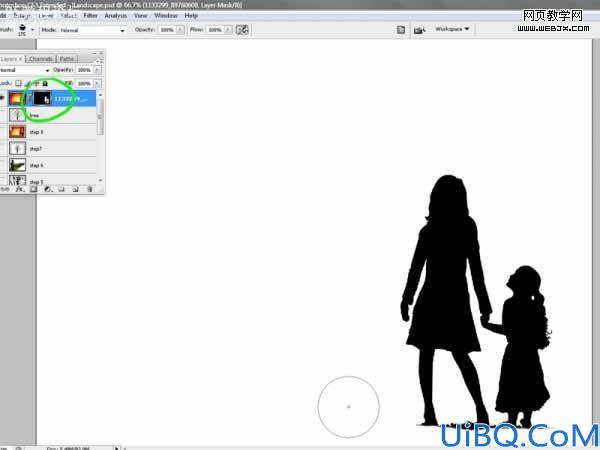This screenshot has width=600, height=450.
Task: Open the Filter menu
Action: (91, 16)
